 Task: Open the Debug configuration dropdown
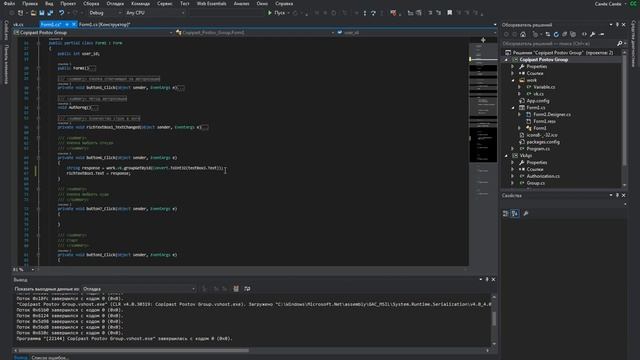tap(105, 13)
